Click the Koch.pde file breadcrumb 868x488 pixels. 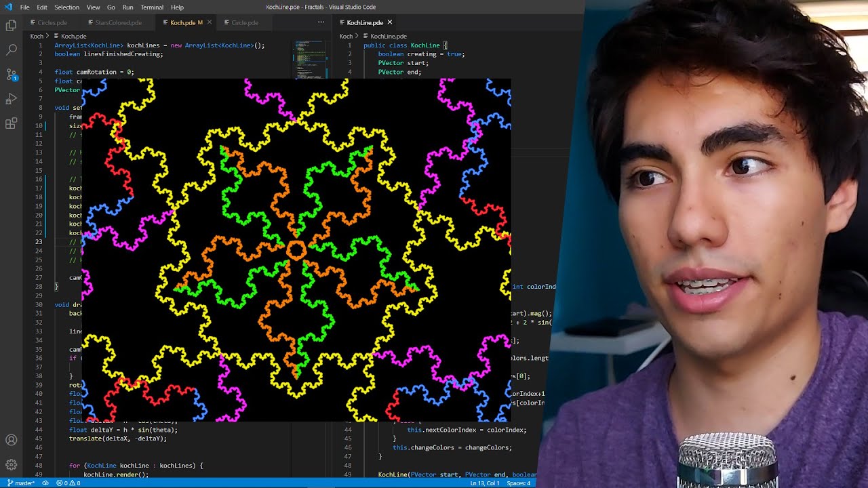(x=73, y=36)
